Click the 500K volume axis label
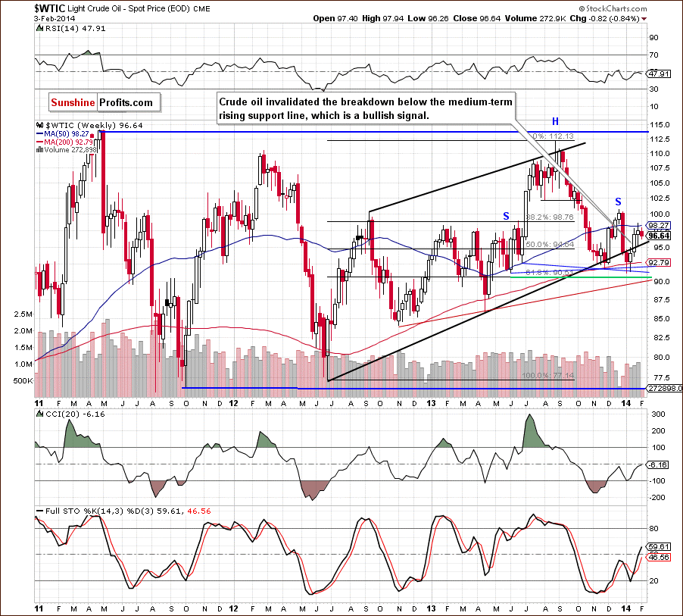 click(x=23, y=380)
